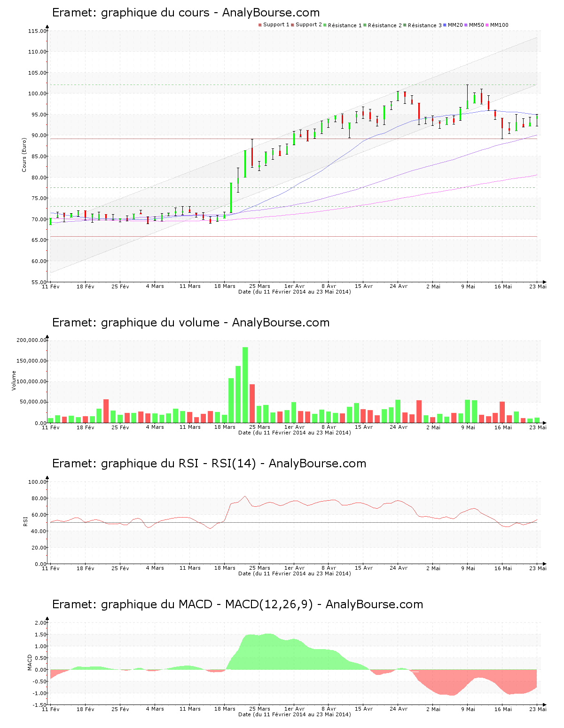Click the 55.00 price axis value
The image size is (564, 728).
pos(39,282)
